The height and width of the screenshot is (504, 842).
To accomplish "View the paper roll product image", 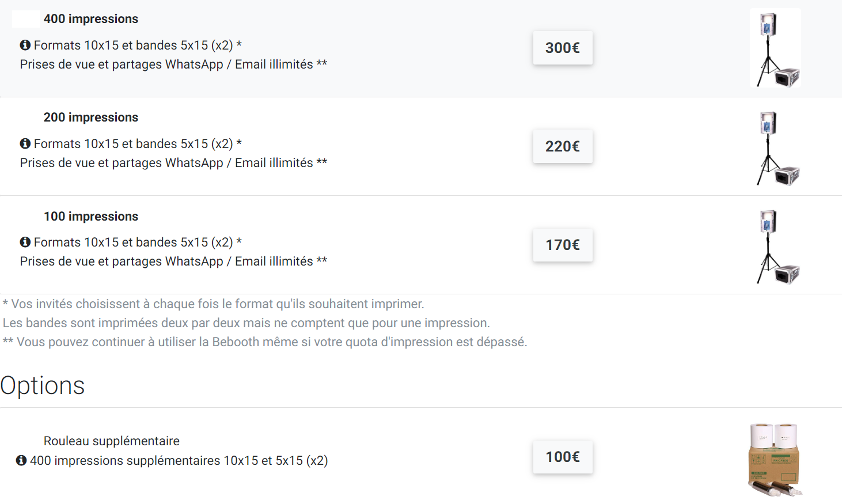I will (x=775, y=460).
